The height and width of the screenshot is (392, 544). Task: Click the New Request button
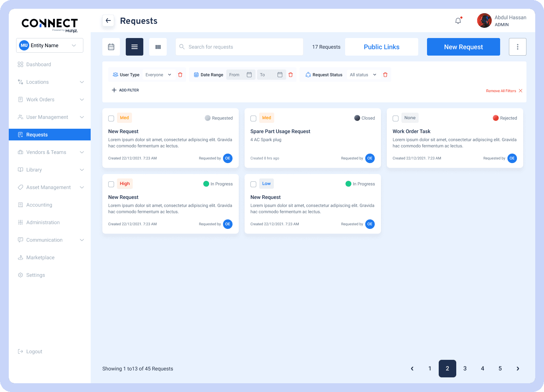coord(463,47)
